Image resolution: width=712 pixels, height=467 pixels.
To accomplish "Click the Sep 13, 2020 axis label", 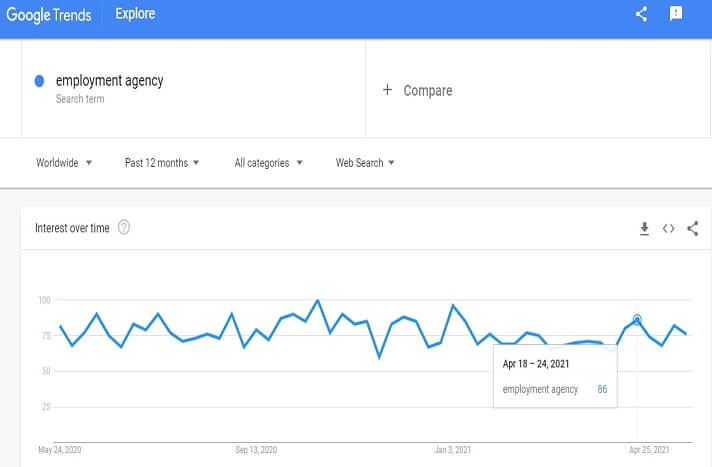I will pos(255,449).
